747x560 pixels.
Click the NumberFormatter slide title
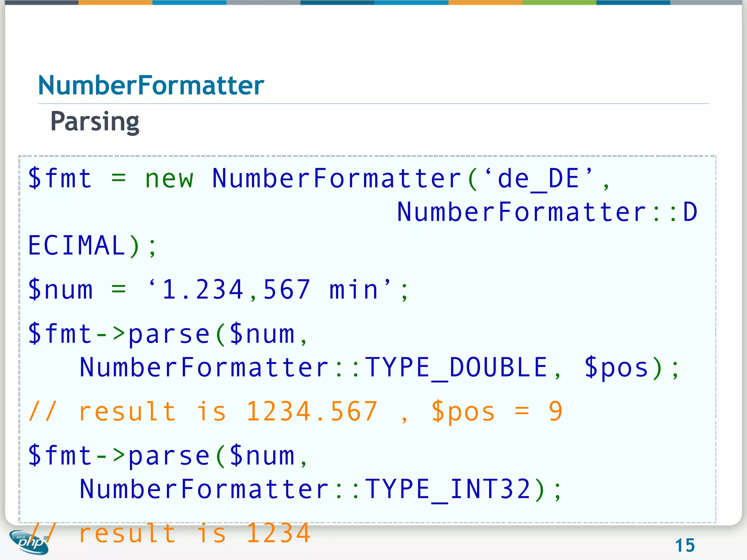[151, 85]
